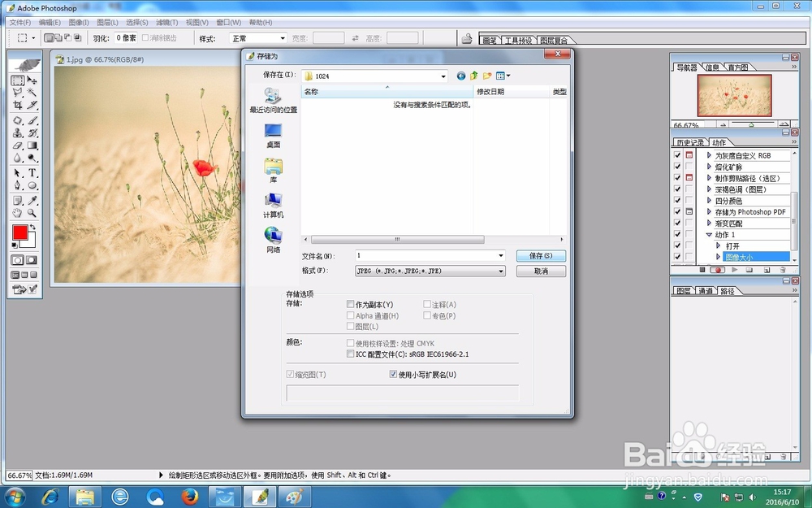Toggle 使用小写扩展名(U) checkbox
The image size is (812, 508).
[x=393, y=374]
